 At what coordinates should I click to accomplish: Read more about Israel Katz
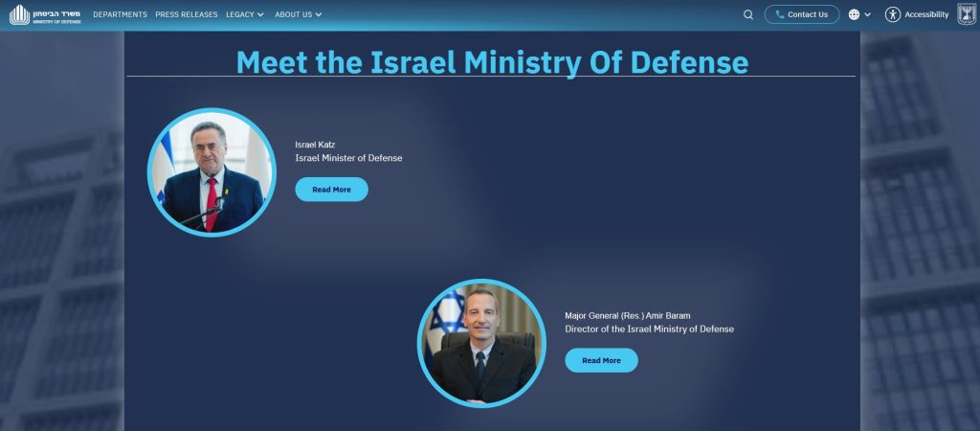[331, 190]
